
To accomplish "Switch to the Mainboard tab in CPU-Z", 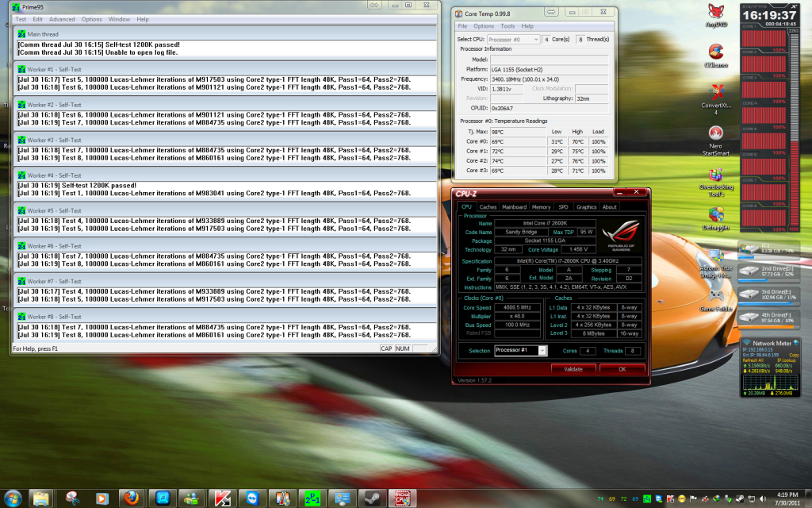I will [x=514, y=207].
